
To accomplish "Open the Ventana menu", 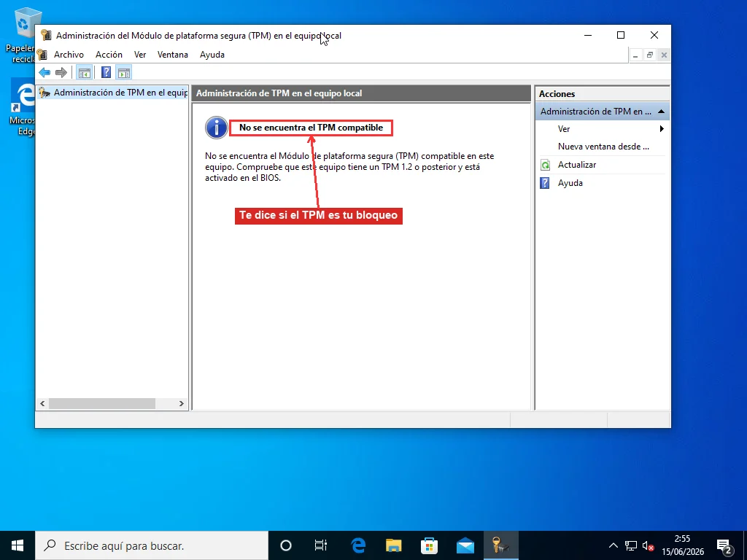I will [x=173, y=55].
